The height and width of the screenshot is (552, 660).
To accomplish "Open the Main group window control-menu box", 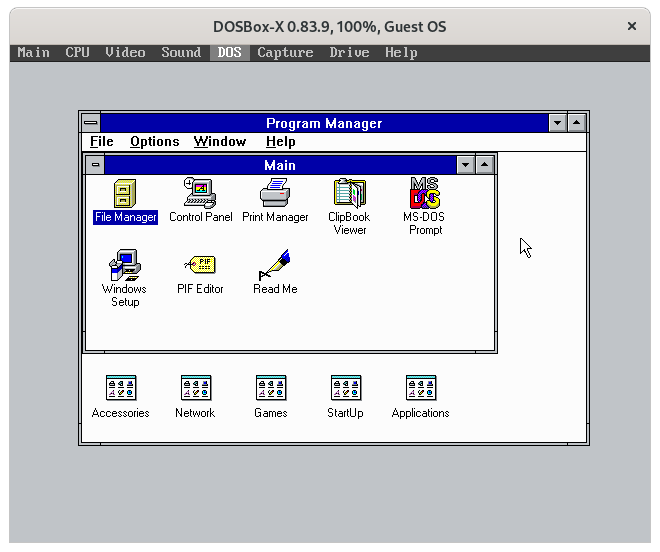I will point(95,165).
